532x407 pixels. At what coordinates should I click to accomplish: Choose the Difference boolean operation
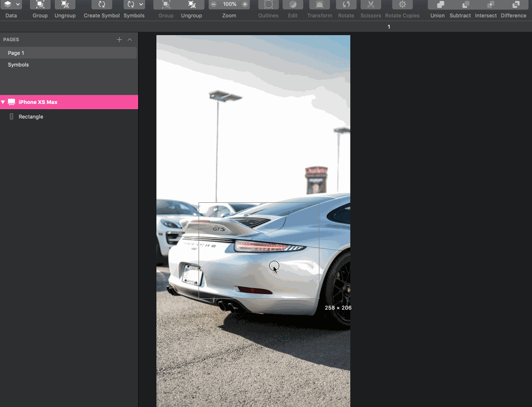(513, 5)
